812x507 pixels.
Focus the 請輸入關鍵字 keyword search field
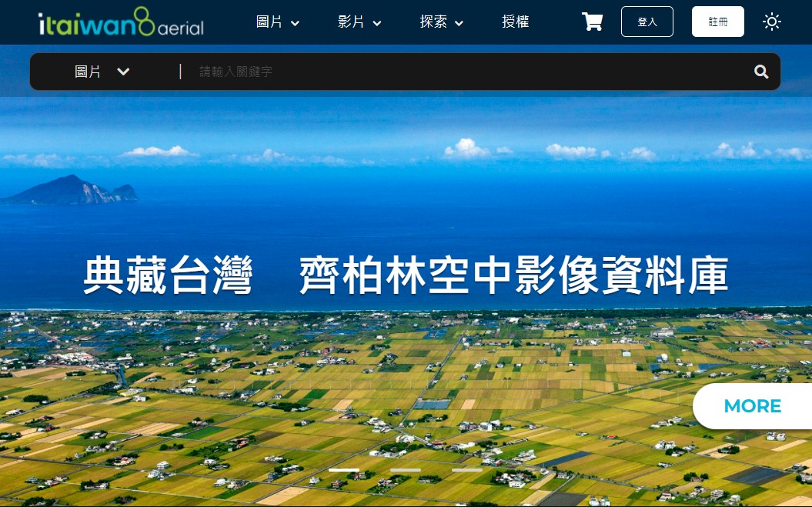click(462, 72)
